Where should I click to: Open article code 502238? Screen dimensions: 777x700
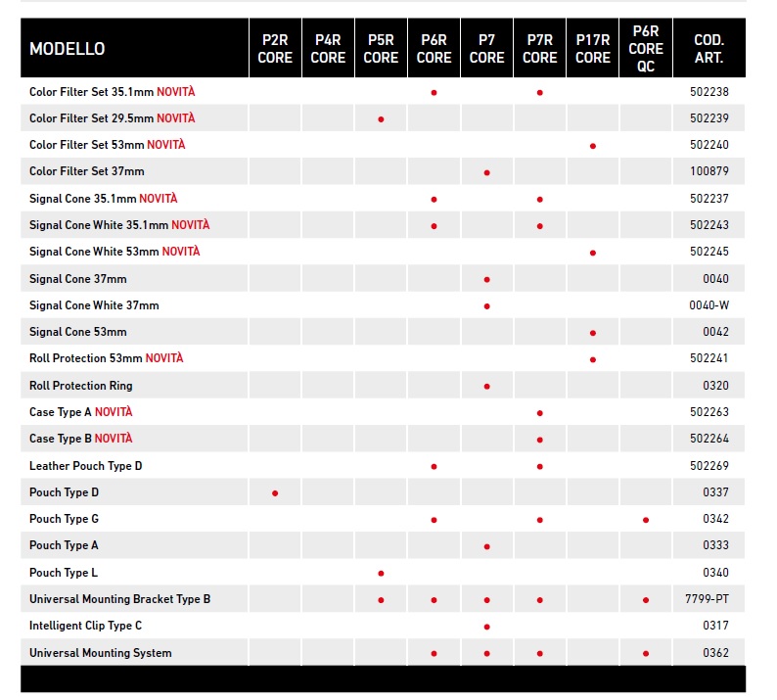708,91
